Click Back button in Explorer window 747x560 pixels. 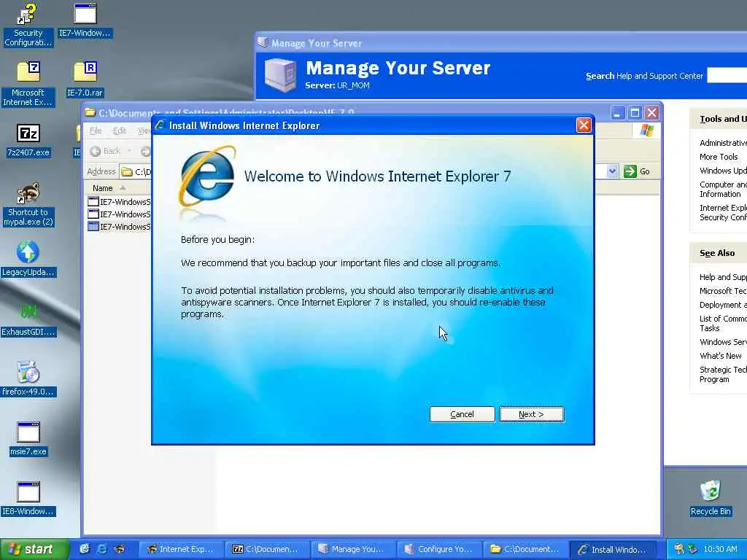click(x=106, y=151)
